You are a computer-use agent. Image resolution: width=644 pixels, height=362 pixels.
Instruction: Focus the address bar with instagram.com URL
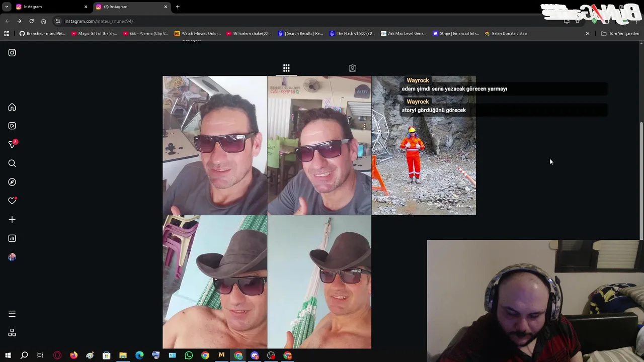point(302,21)
